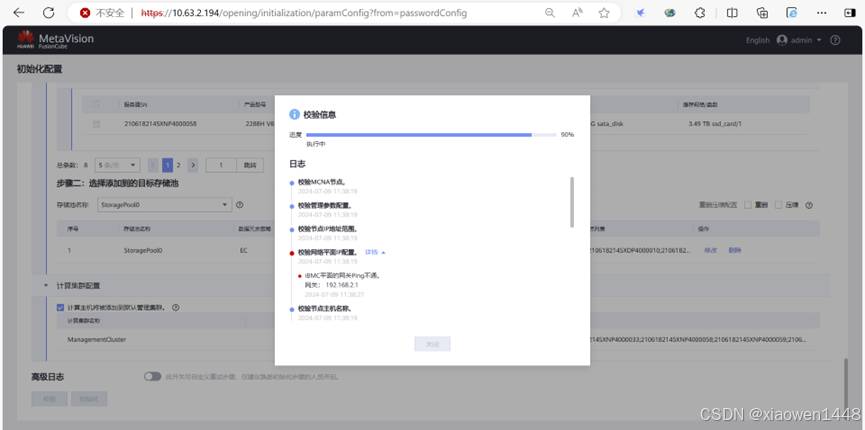Image resolution: width=865 pixels, height=430 pixels.
Task: Reload the page with the refresh icon
Action: click(49, 13)
